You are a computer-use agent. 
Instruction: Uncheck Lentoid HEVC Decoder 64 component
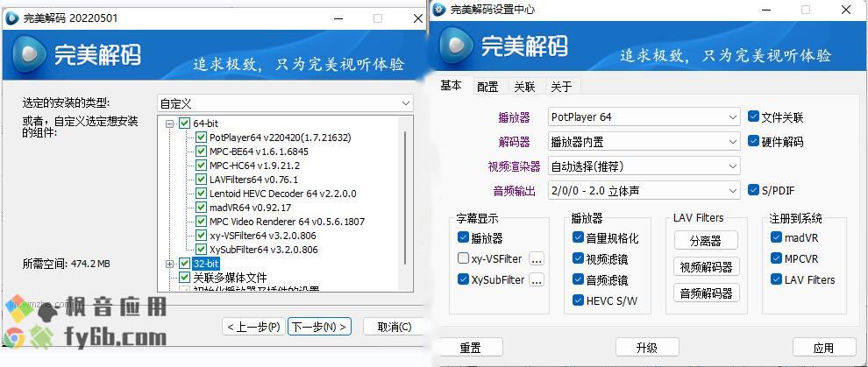click(x=201, y=194)
